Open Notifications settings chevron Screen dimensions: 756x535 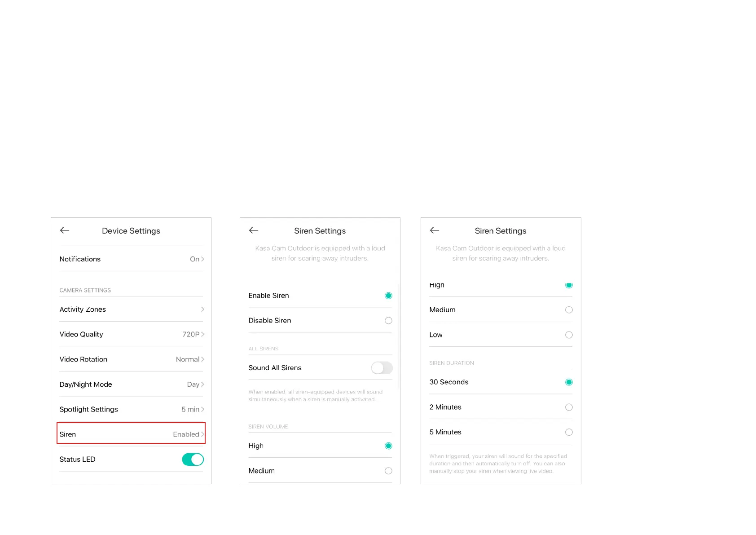(202, 259)
